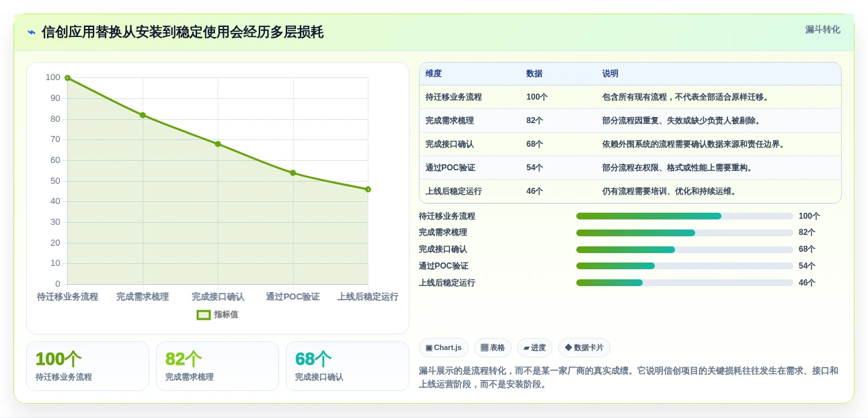Click the 进度 tag
Viewport: 868px width, 418px height.
coord(535,348)
